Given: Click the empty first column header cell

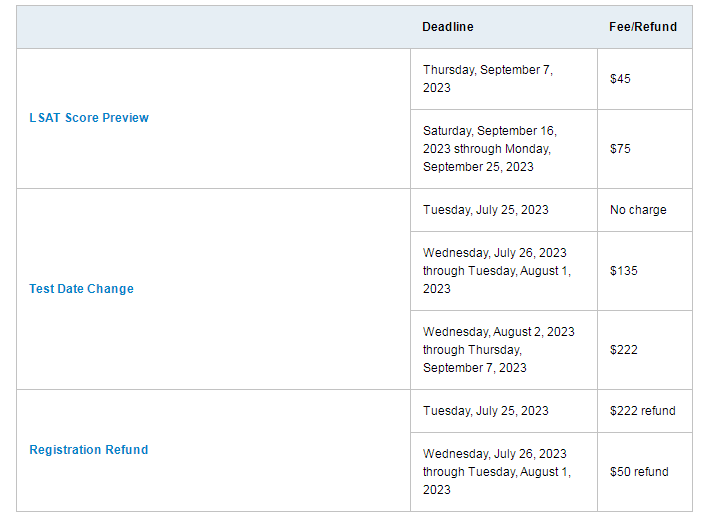Looking at the screenshot, I should click(x=214, y=27).
